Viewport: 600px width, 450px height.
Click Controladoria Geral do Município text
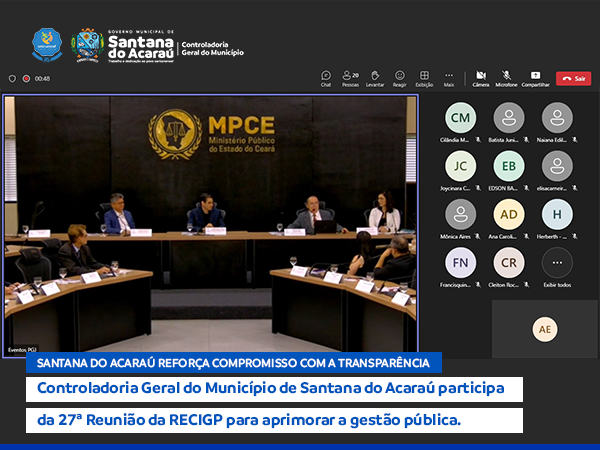[x=212, y=48]
